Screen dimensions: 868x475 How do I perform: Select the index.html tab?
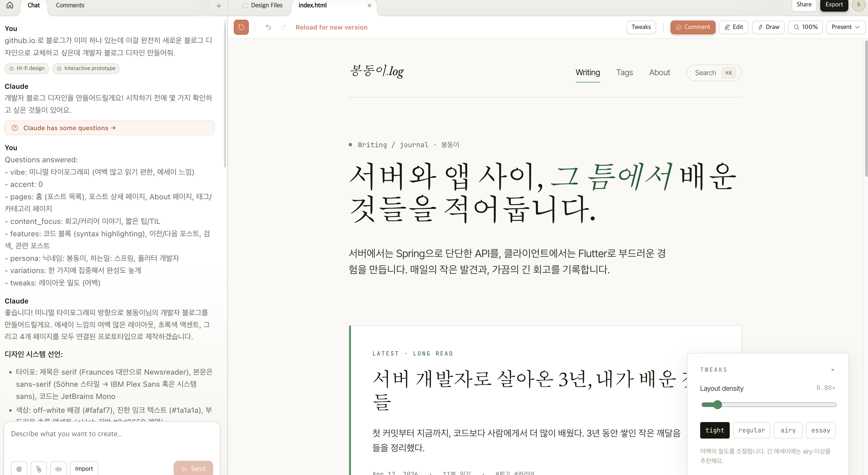(312, 5)
